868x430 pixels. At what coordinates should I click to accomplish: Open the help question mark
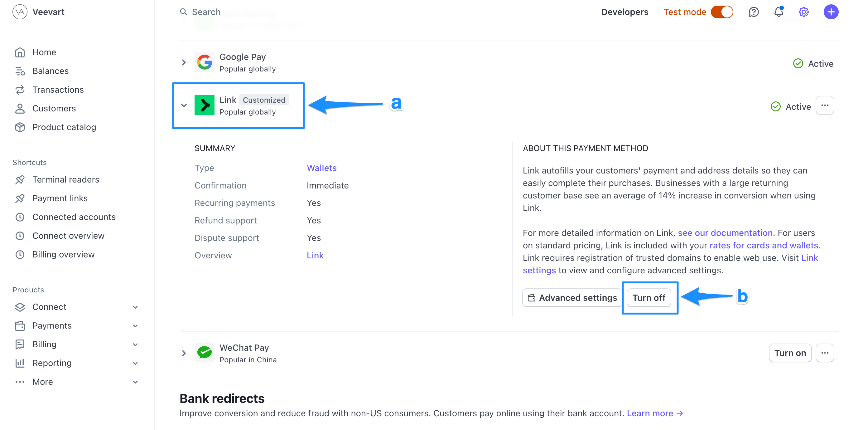click(754, 12)
